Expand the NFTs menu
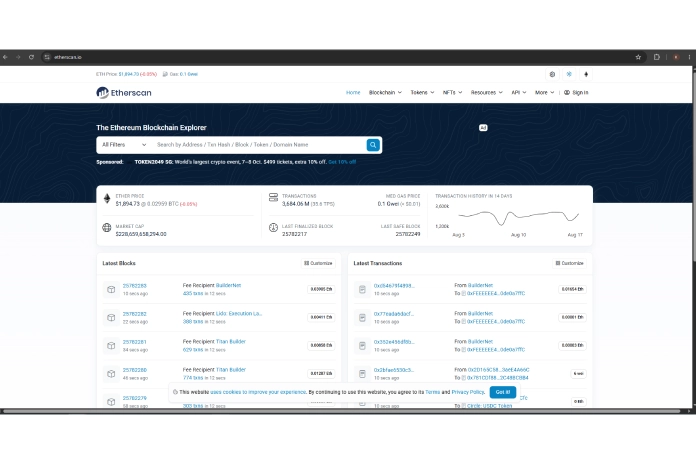Image resolution: width=696 pixels, height=464 pixels. (452, 92)
